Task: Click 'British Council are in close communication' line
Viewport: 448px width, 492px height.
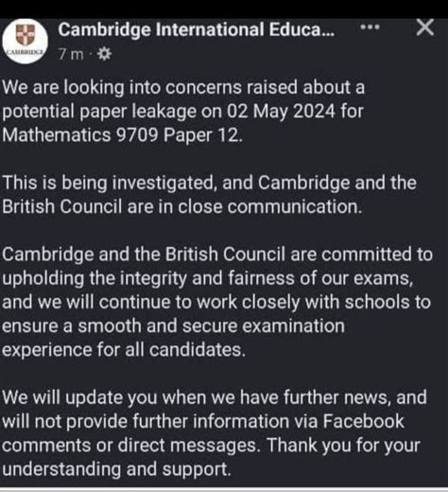Action: tap(182, 207)
